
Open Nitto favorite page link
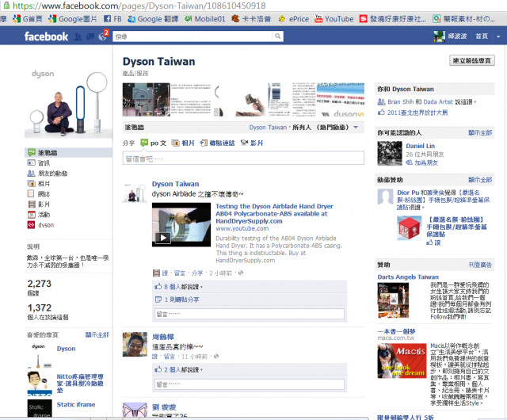tap(80, 384)
